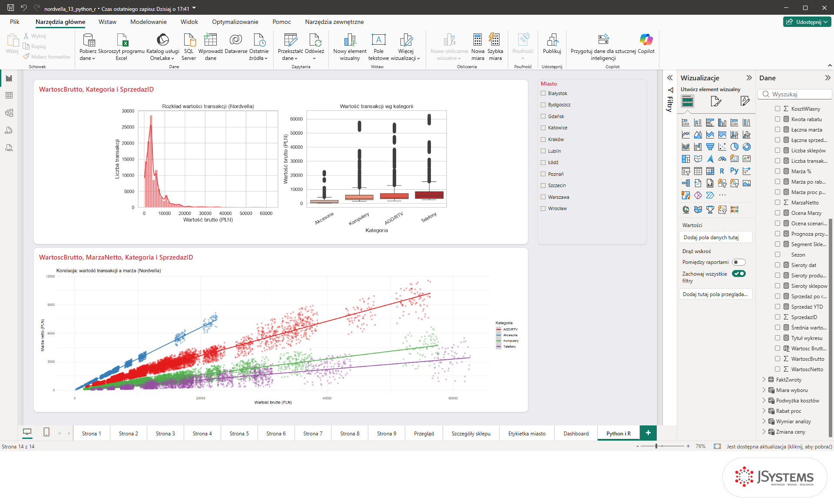Switch to the Dashboard page tab
The height and width of the screenshot is (504, 834).
point(576,433)
